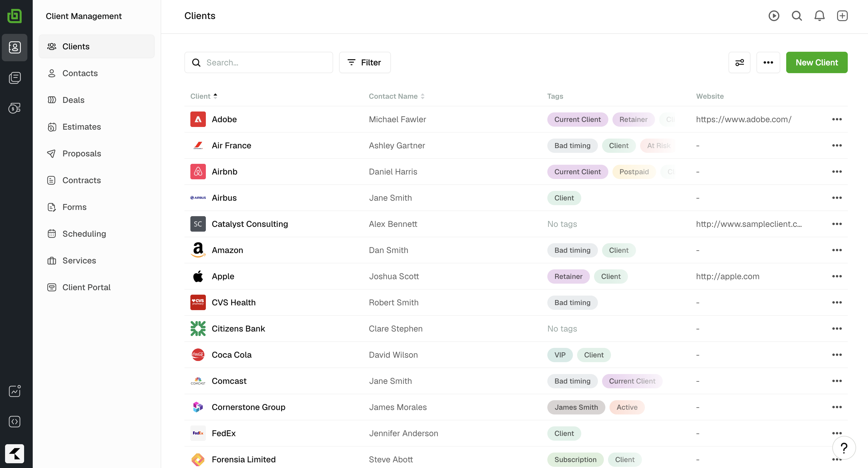
Task: Open the header search magnifier icon
Action: click(x=797, y=16)
